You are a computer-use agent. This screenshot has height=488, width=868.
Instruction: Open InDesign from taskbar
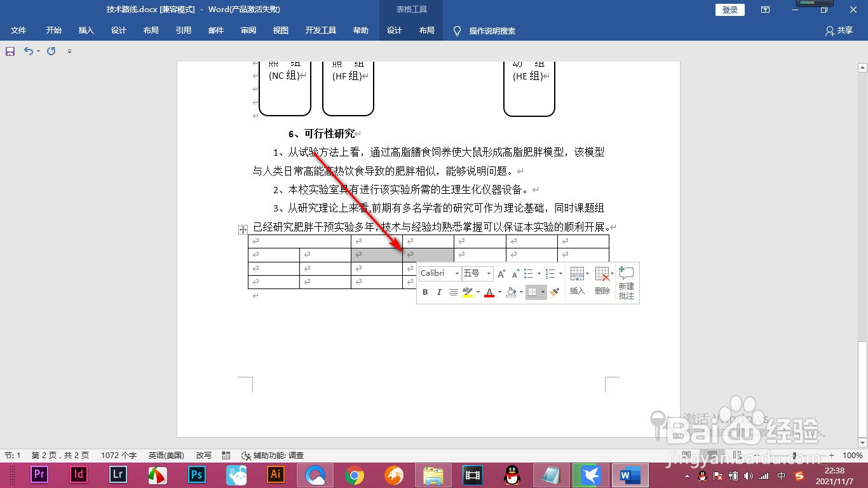click(x=79, y=475)
